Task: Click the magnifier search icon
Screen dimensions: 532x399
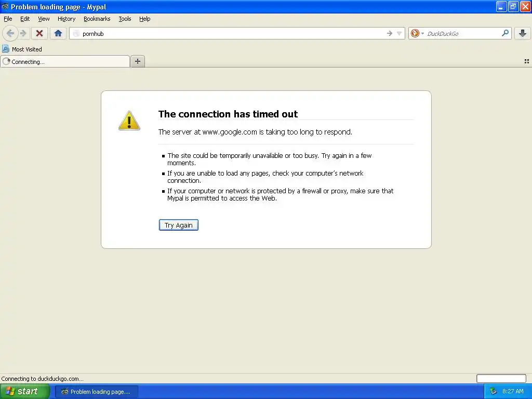Action: 505,33
